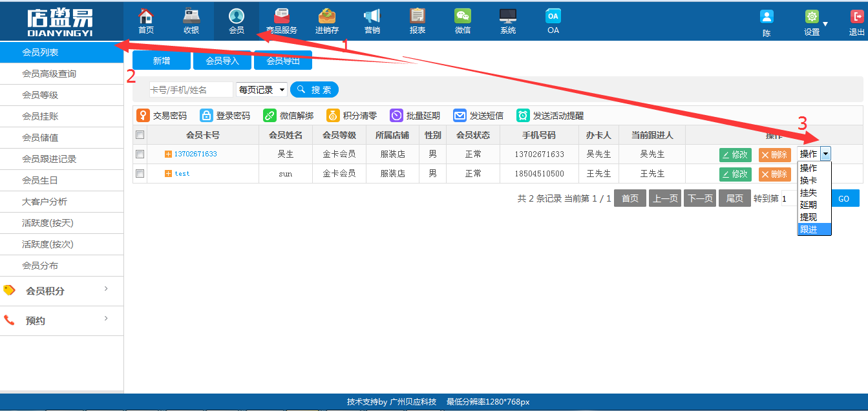This screenshot has height=411, width=868.
Task: Click the 发送活动提醒 alarm icon
Action: coord(523,116)
